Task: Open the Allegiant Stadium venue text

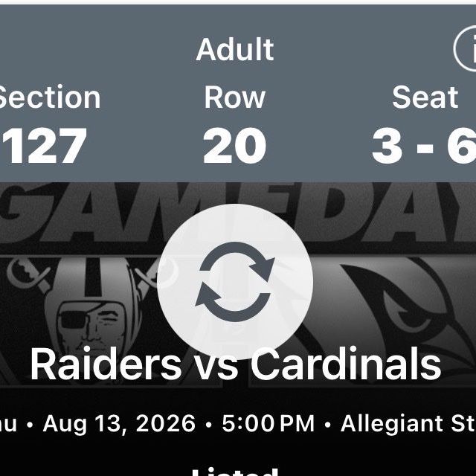Action: [408, 423]
